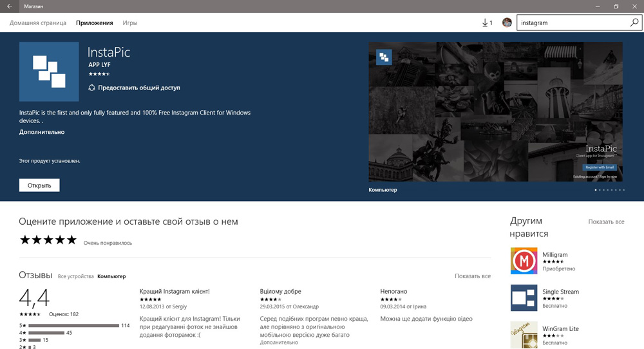This screenshot has width=644, height=349.
Task: Open the Single Stream app icon
Action: [524, 297]
